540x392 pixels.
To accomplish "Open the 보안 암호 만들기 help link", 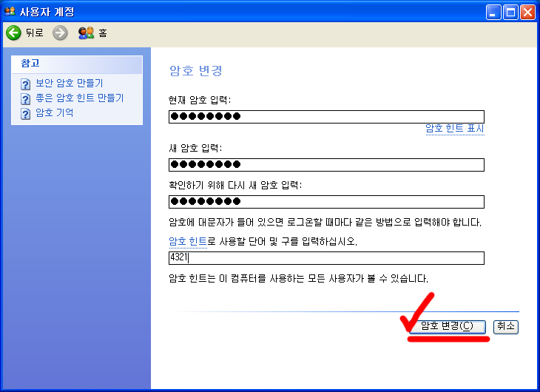I will pos(70,84).
